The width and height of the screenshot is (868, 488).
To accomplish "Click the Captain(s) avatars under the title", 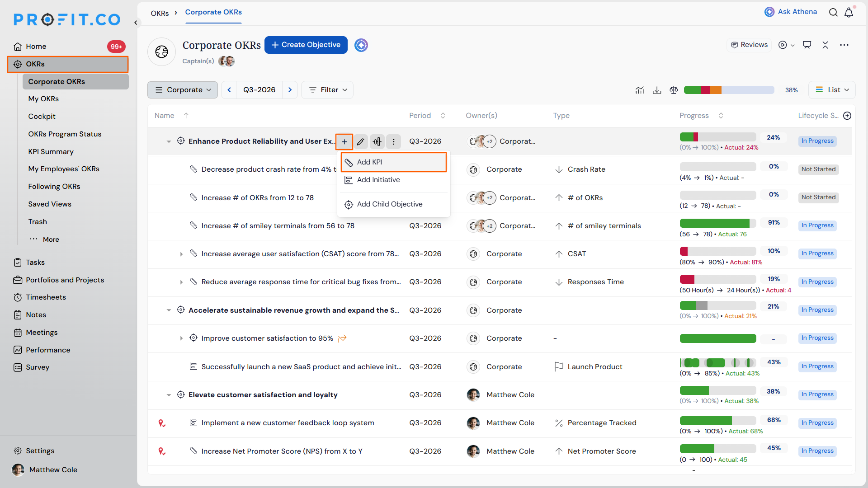I will 226,61.
